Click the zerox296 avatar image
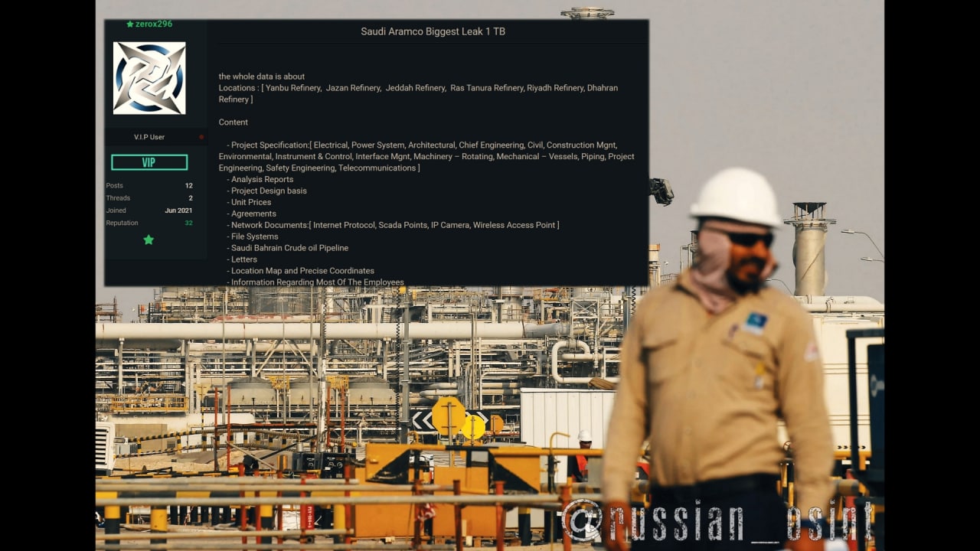Viewport: 980px width, 551px height. [149, 78]
